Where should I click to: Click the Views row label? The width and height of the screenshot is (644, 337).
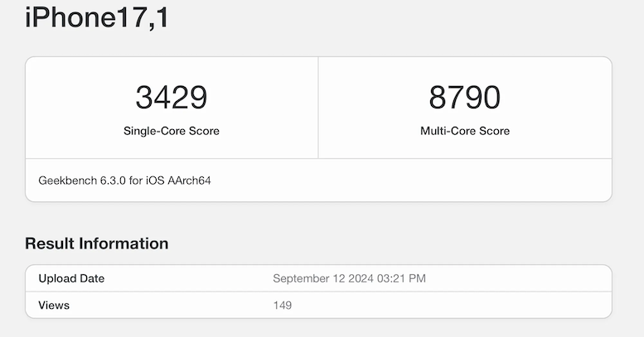click(54, 306)
